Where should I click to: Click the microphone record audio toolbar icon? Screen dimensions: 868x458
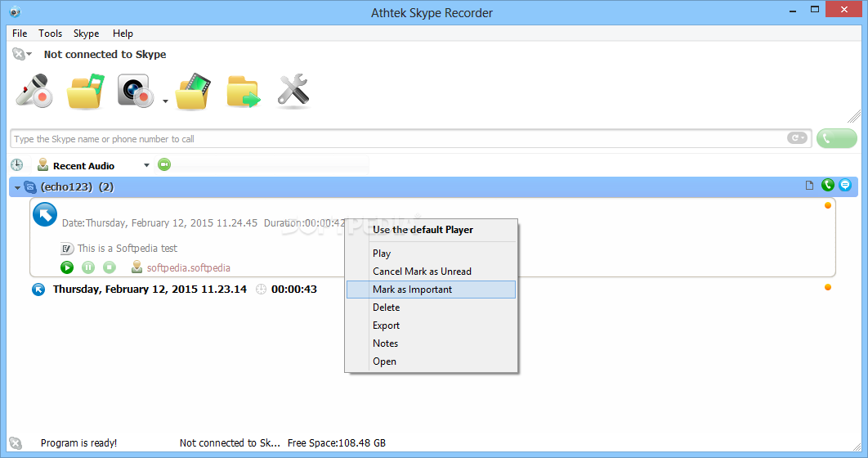point(34,90)
